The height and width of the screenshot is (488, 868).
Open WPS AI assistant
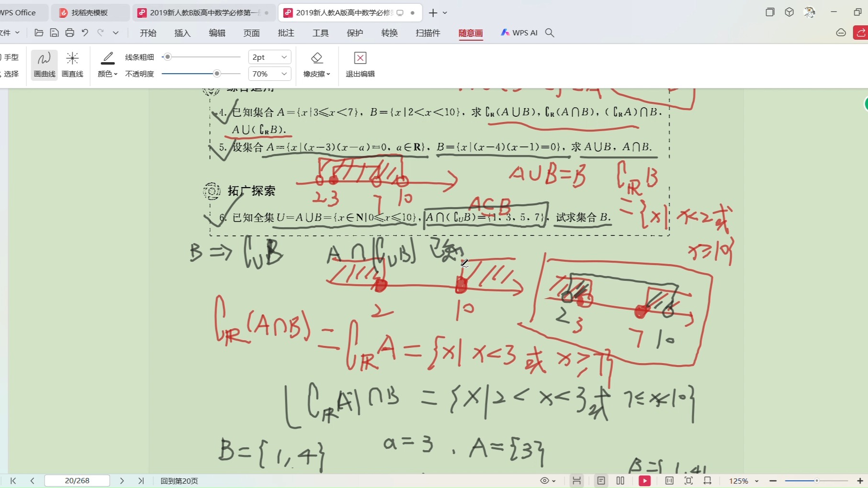[519, 33]
